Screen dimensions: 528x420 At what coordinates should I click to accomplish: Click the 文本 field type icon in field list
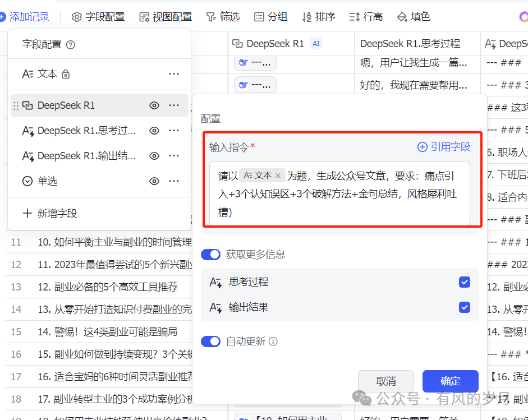point(27,73)
